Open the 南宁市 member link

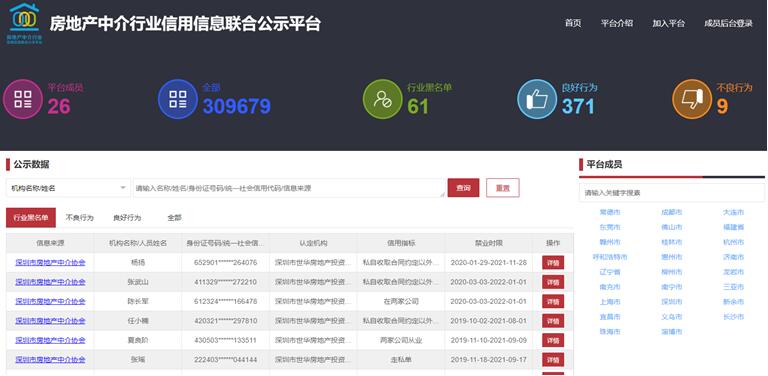click(x=672, y=287)
